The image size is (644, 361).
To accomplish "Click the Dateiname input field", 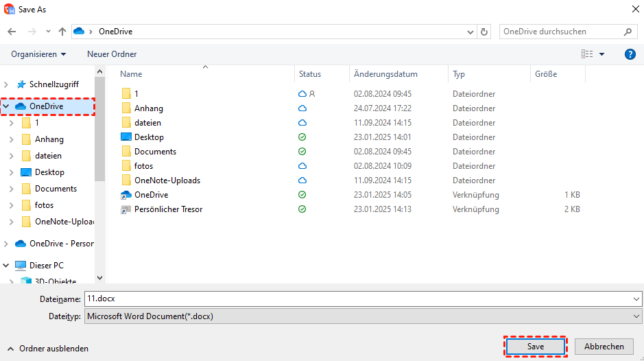I will (x=357, y=299).
